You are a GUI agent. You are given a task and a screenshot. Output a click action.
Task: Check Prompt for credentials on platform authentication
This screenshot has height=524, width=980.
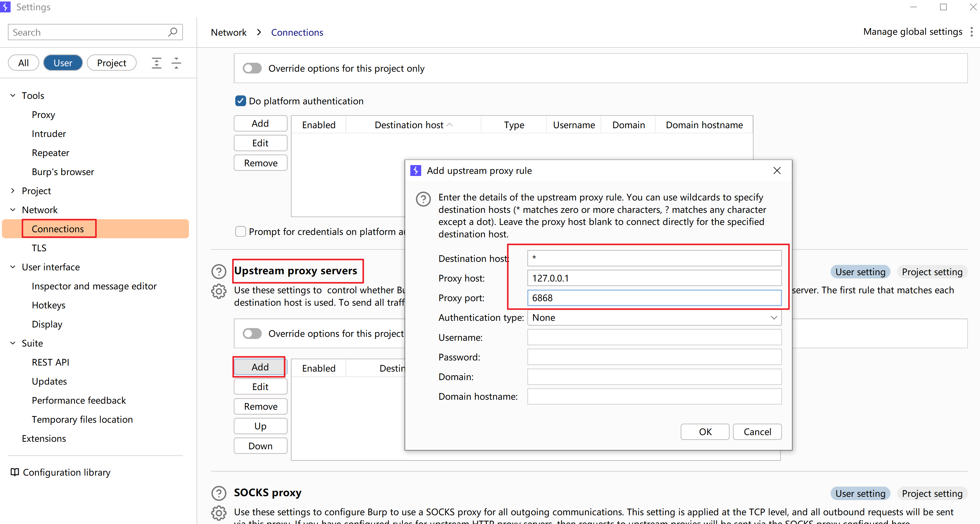pyautogui.click(x=240, y=231)
